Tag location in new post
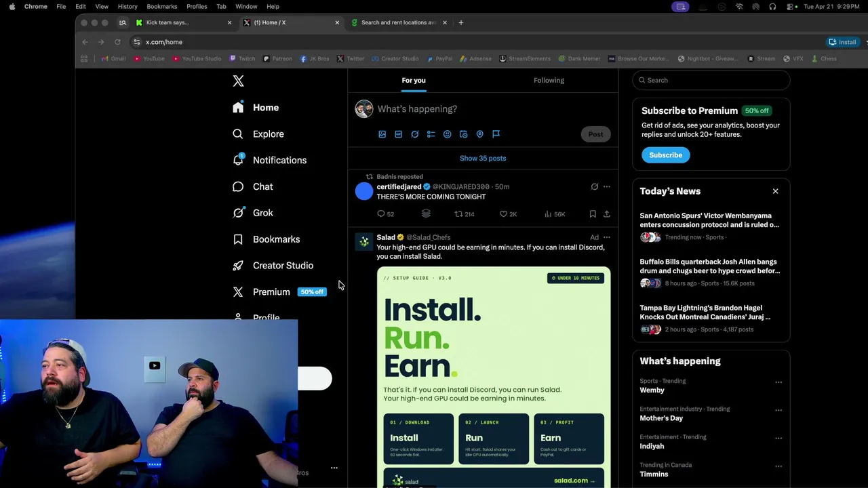The height and width of the screenshot is (488, 868). tap(479, 134)
